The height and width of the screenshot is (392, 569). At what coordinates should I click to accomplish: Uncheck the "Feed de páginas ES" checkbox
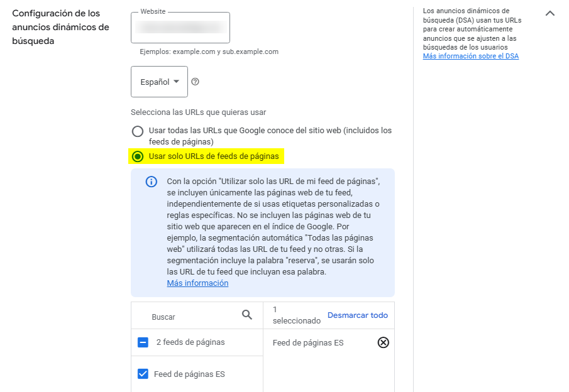(143, 374)
